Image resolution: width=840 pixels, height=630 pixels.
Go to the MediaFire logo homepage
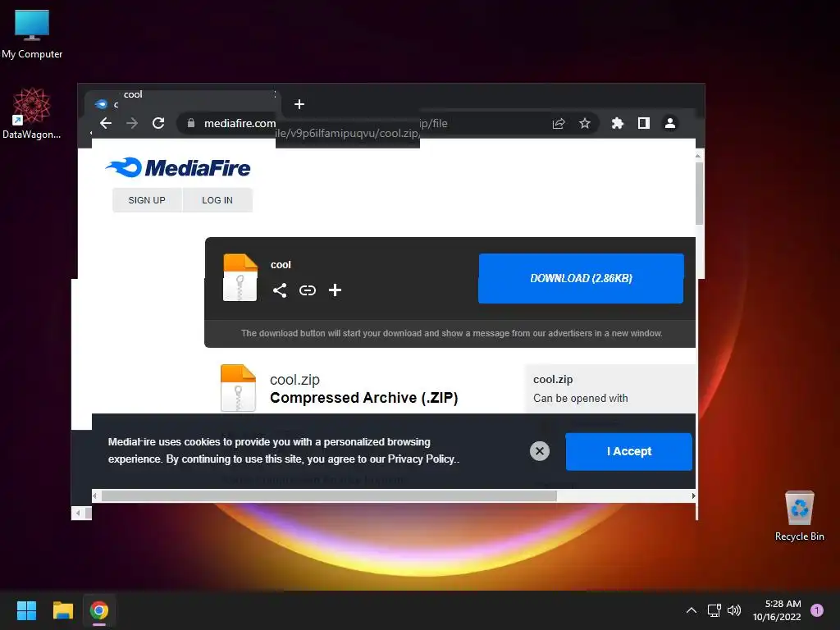[178, 167]
